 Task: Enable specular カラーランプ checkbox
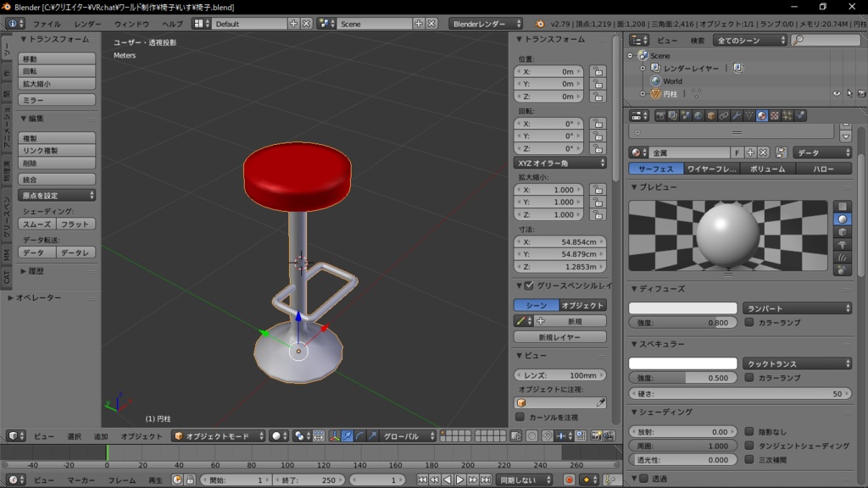(749, 377)
